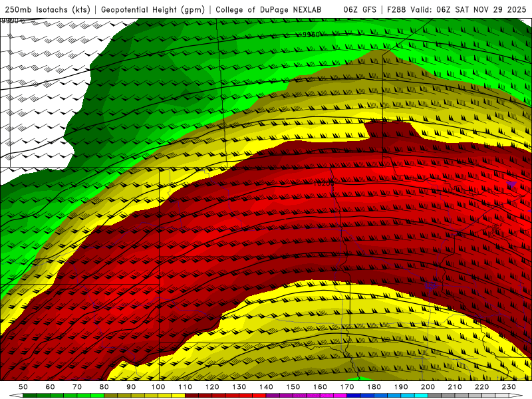
Task: Click the 80 value on the legend scale
Action: pos(104,387)
